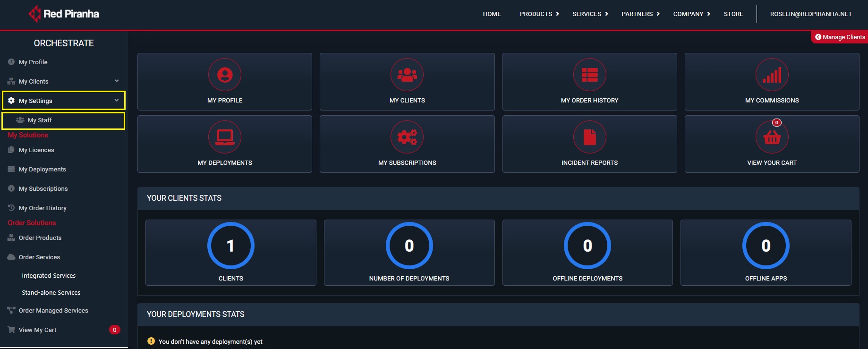Click the YOUR DEPLOYMENTS STATS heading
This screenshot has height=349, width=868.
click(x=196, y=315)
